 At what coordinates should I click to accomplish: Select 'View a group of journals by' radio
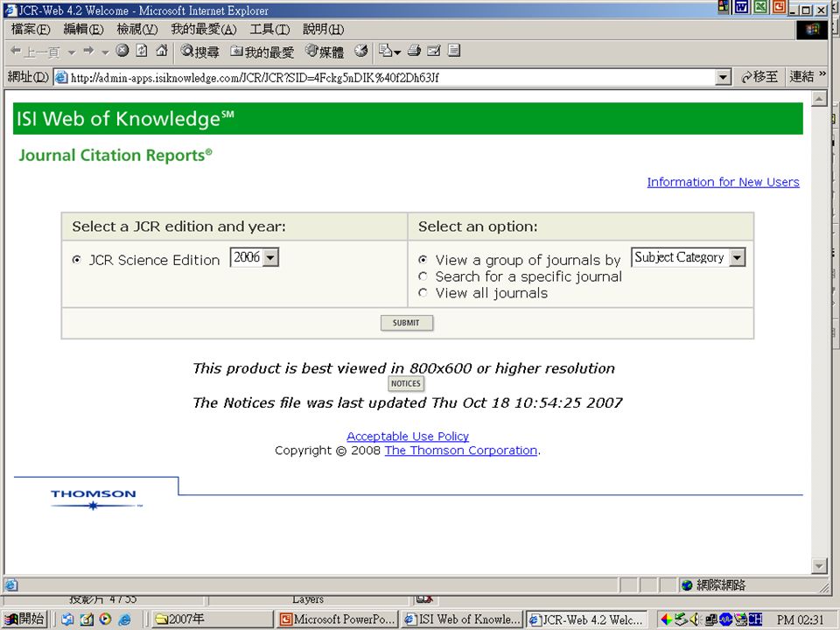423,260
